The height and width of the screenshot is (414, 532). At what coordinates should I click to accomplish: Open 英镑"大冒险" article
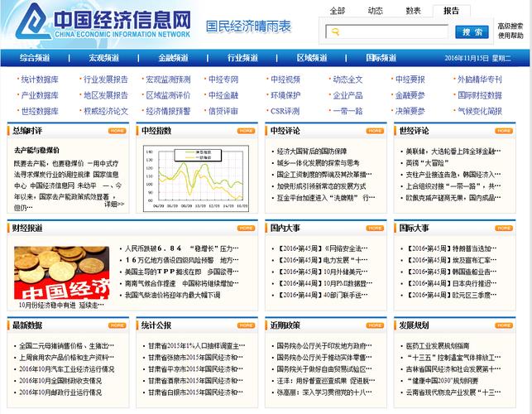pos(427,163)
